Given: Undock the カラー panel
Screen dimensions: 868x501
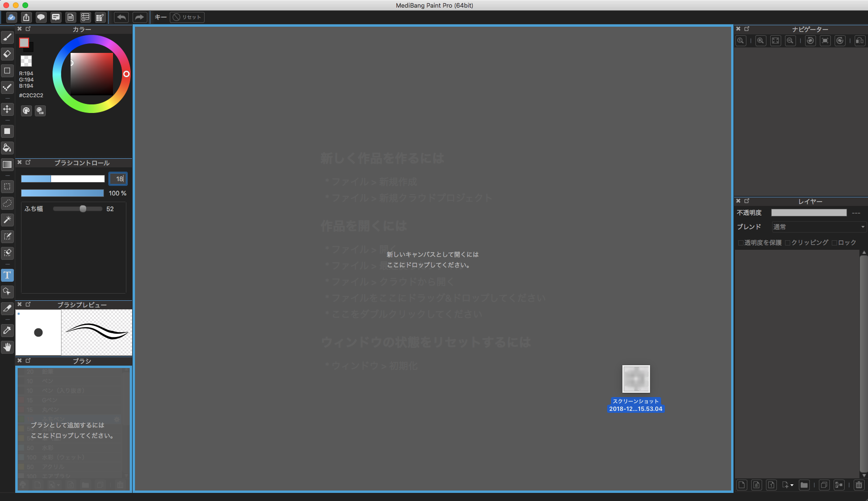Looking at the screenshot, I should (x=28, y=29).
